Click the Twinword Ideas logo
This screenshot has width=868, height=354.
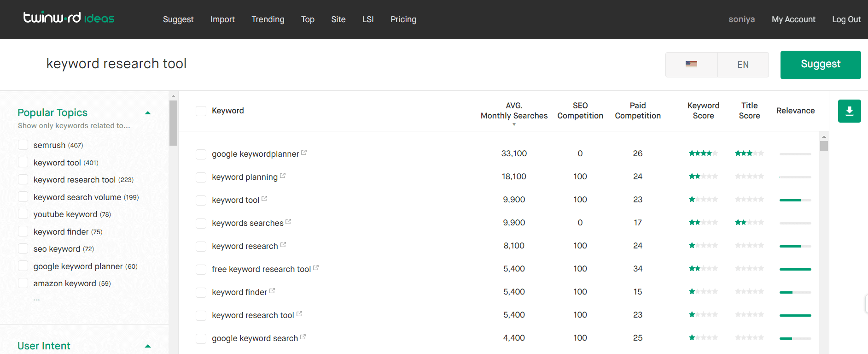click(69, 18)
